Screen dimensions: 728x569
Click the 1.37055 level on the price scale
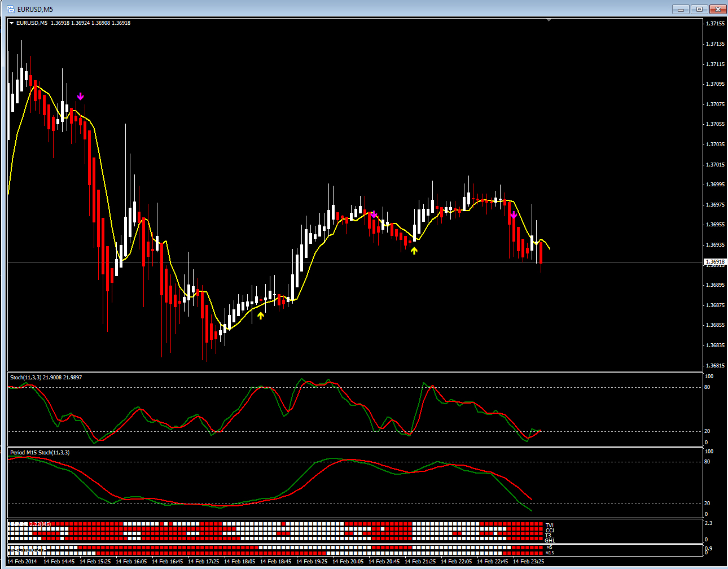tap(716, 124)
